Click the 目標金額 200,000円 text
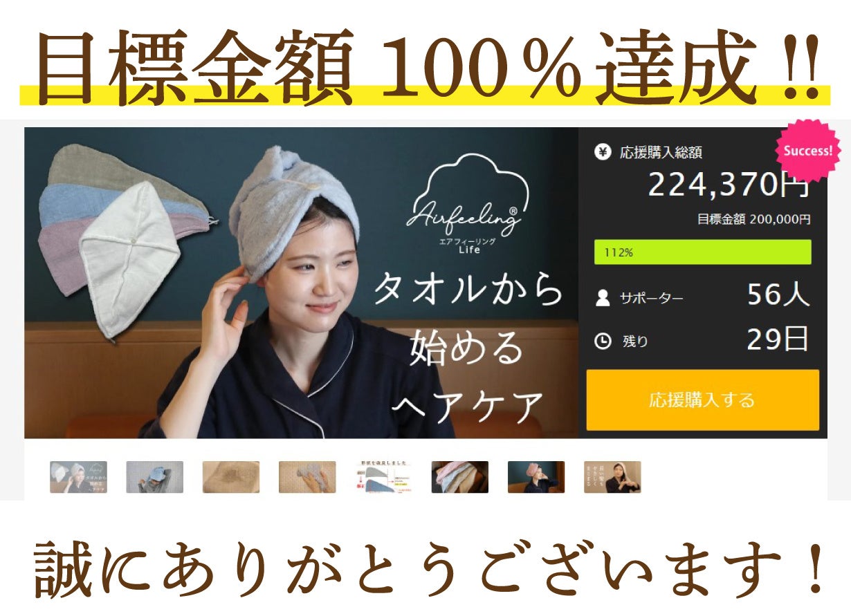The width and height of the screenshot is (851, 616). click(x=753, y=219)
